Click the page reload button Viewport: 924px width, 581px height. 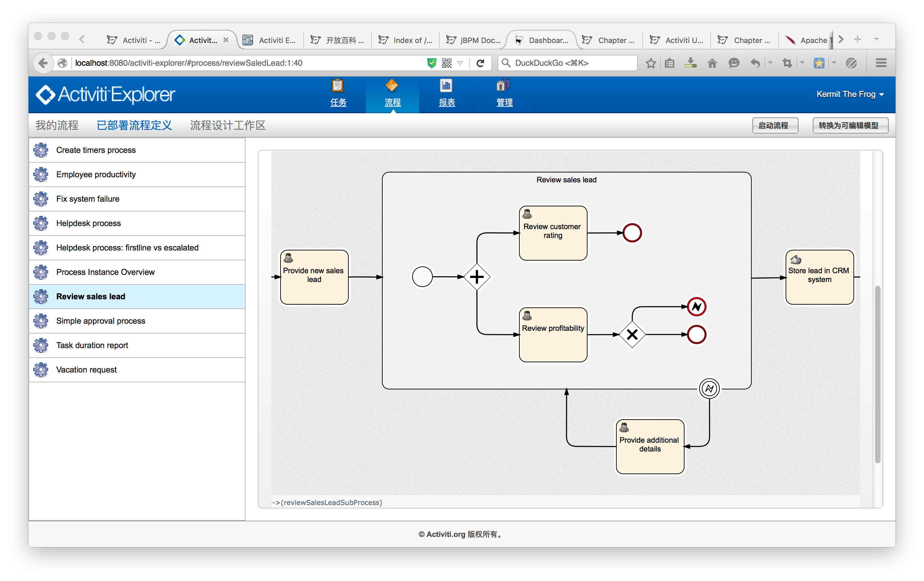coord(480,63)
